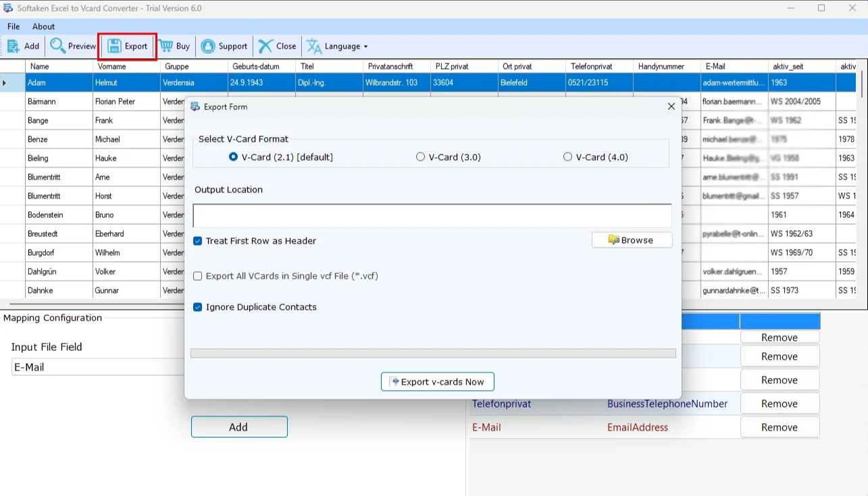Maximize the application window
The width and height of the screenshot is (868, 496).
[x=821, y=8]
